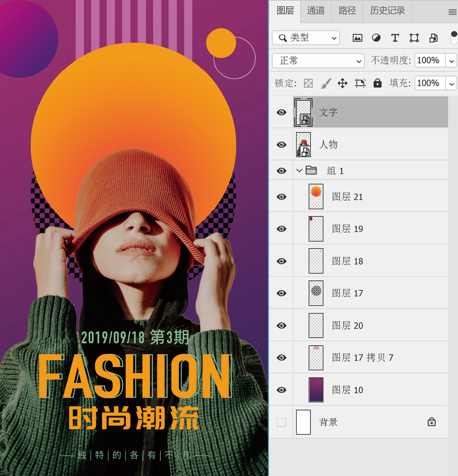Toggle the layer filter on/off switch
Image resolution: width=458 pixels, height=476 pixels.
click(x=454, y=37)
